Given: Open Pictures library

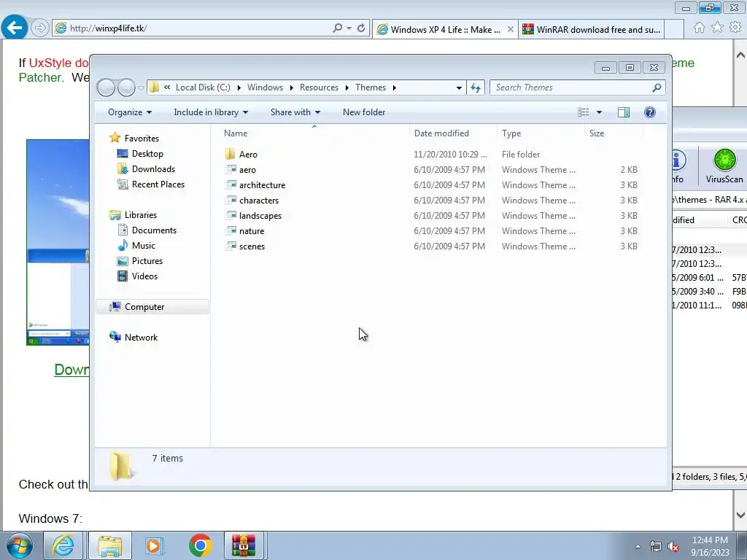Looking at the screenshot, I should [147, 261].
